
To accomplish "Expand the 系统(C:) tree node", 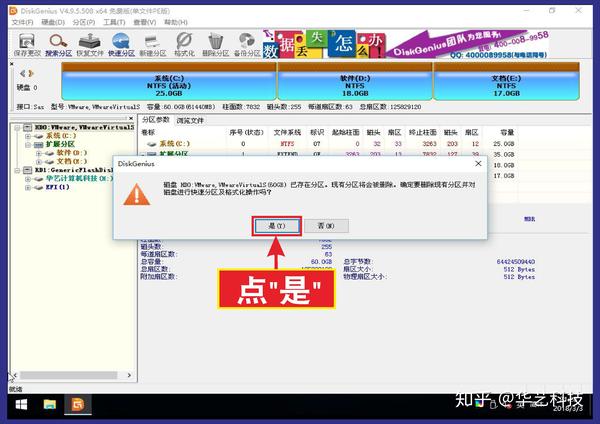I will point(28,136).
